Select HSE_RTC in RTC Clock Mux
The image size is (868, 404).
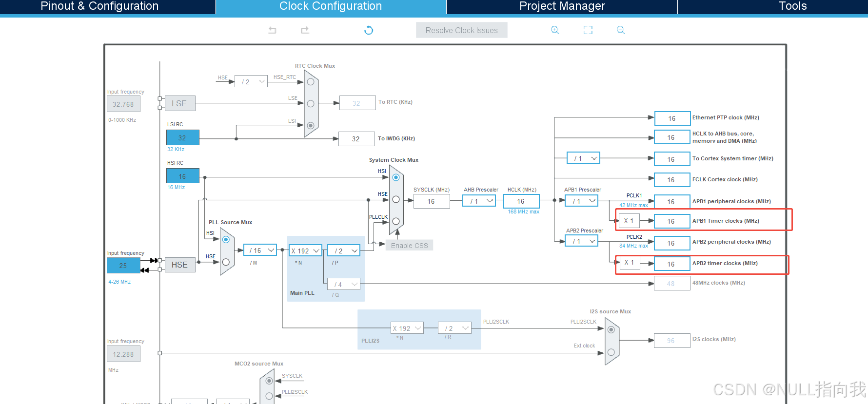311,82
